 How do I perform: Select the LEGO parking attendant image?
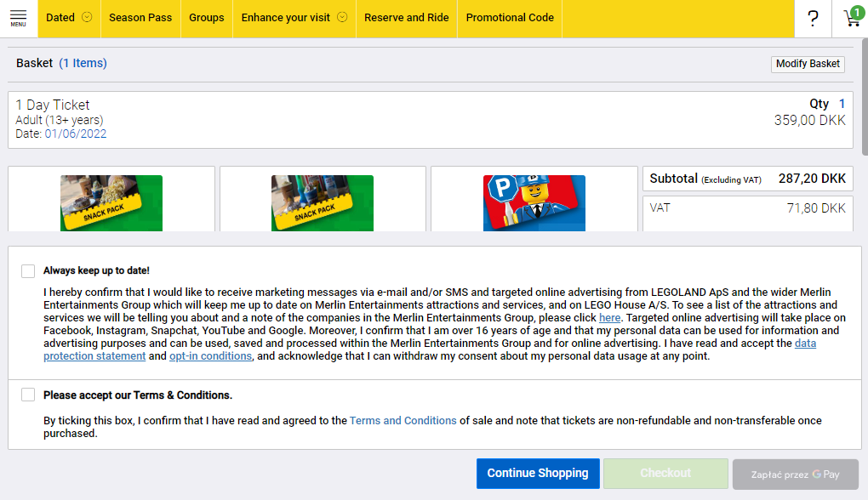coord(534,202)
